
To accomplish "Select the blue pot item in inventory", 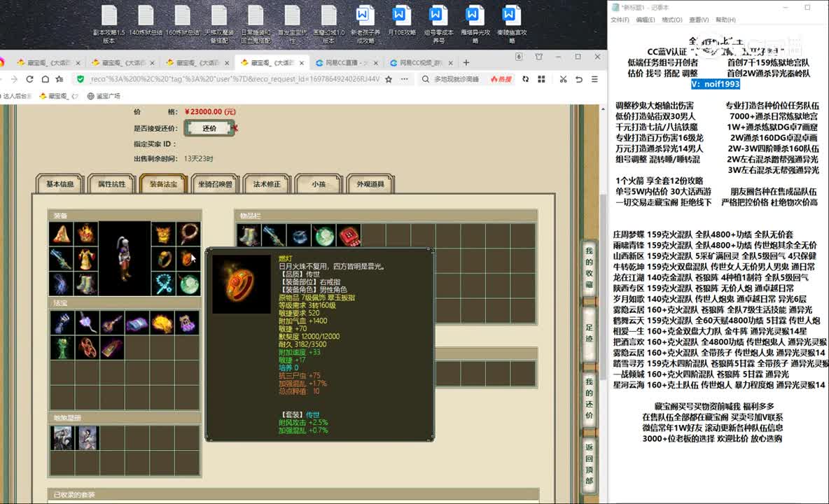I will [299, 236].
